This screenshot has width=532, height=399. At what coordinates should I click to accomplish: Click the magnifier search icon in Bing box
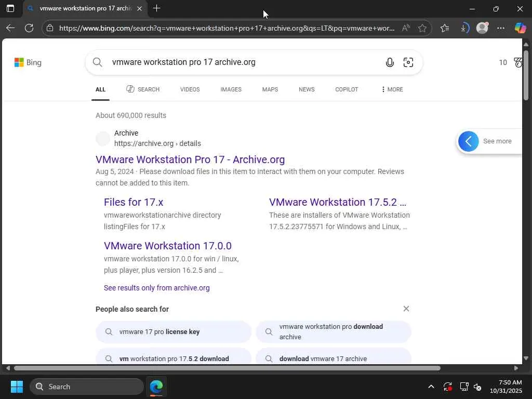(x=97, y=62)
